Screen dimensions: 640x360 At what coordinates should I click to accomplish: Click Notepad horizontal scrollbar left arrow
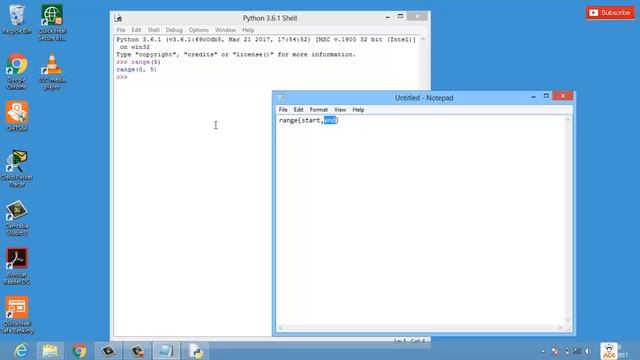pyautogui.click(x=280, y=328)
